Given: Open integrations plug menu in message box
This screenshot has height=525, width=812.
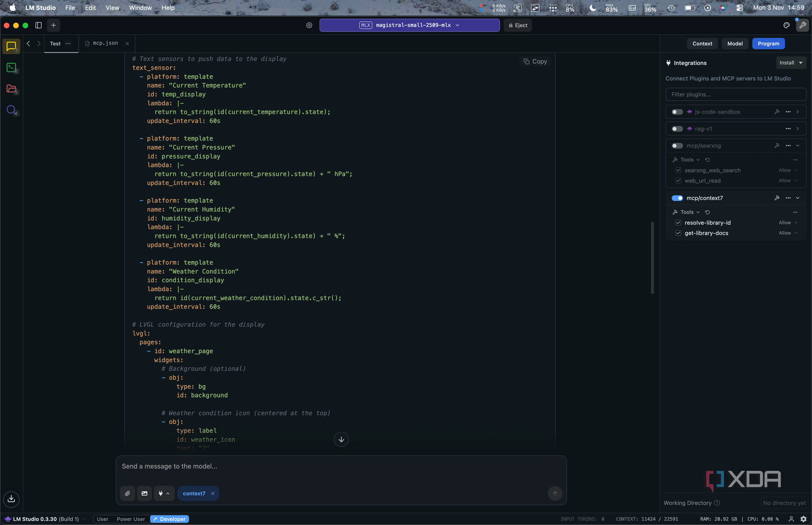Looking at the screenshot, I should tap(164, 493).
